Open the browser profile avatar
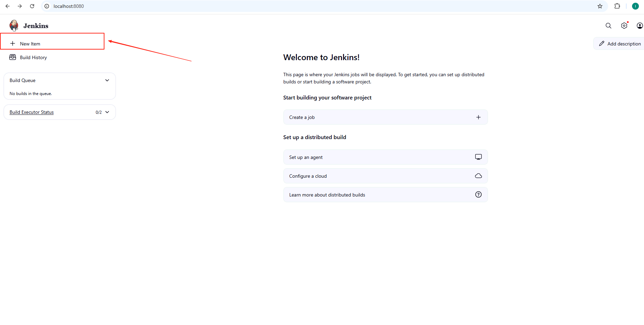 click(x=635, y=6)
